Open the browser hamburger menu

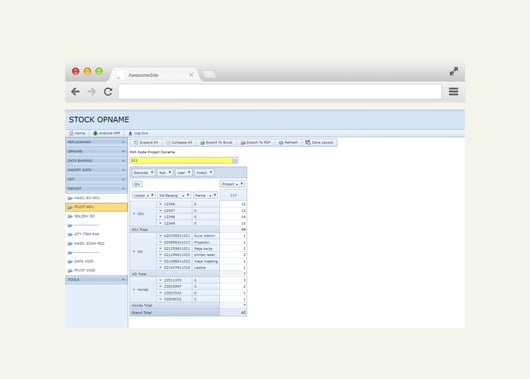(453, 92)
